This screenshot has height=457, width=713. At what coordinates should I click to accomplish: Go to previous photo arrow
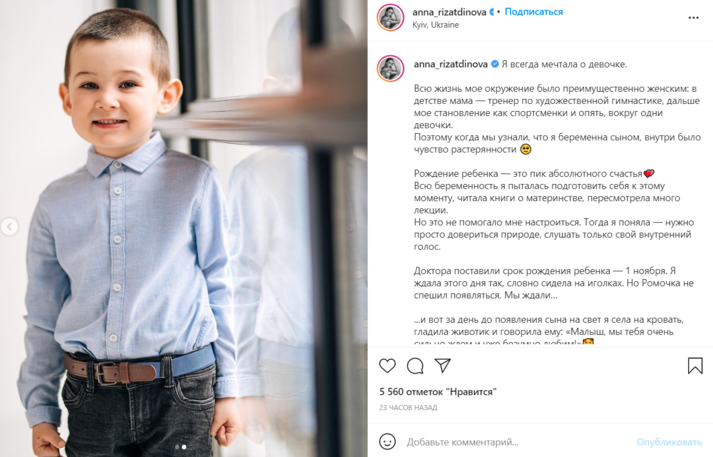tap(9, 226)
